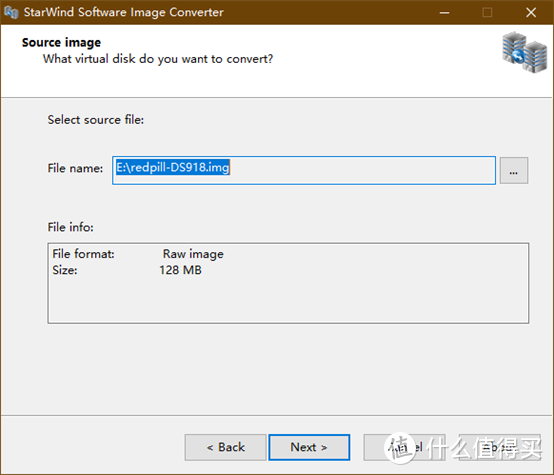Proceed with the Next button
The image size is (554, 475).
pyautogui.click(x=309, y=447)
